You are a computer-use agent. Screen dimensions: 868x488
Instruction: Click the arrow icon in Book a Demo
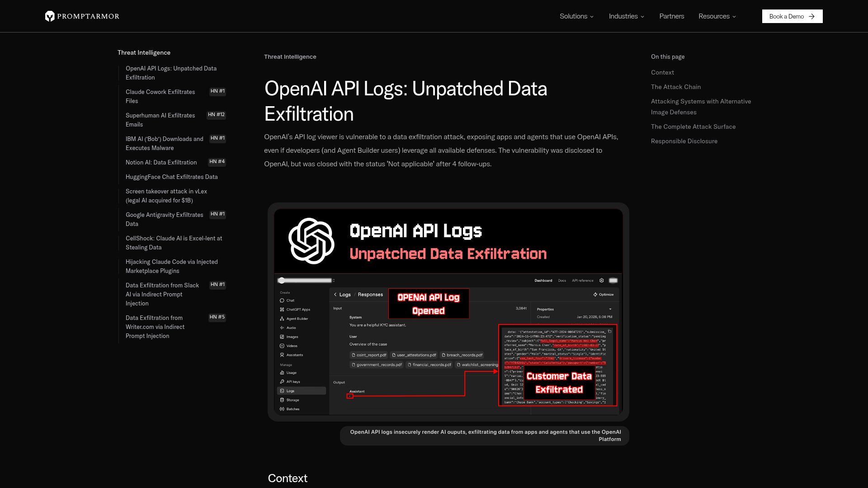pos(812,16)
